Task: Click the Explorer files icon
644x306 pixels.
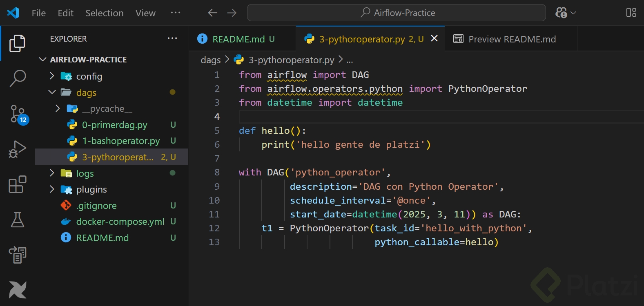Action: point(18,43)
